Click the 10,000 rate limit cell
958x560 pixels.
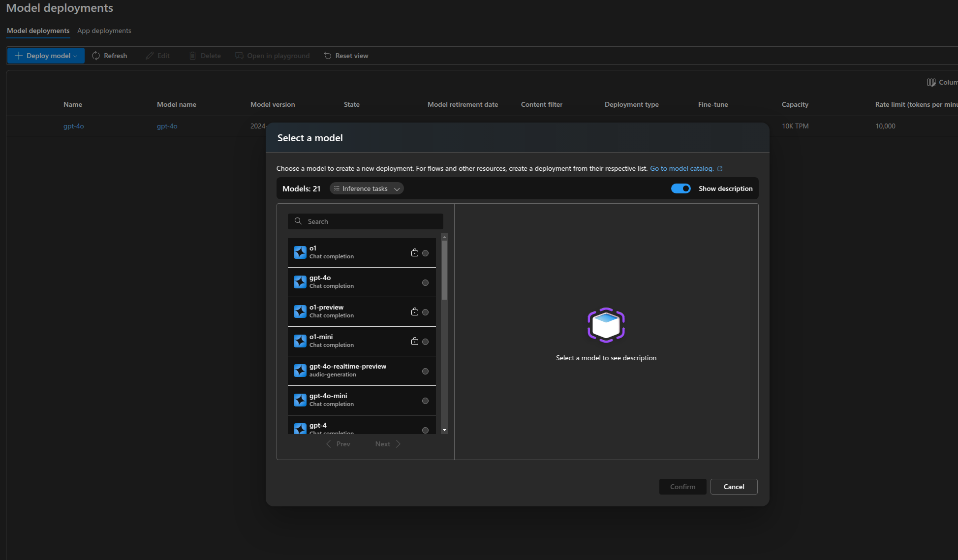[x=885, y=126]
